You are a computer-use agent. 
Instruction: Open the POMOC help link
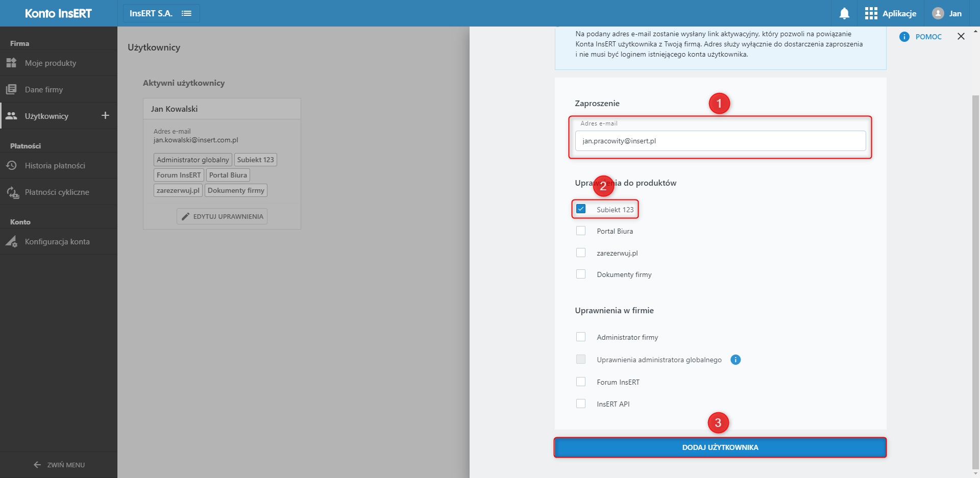928,37
